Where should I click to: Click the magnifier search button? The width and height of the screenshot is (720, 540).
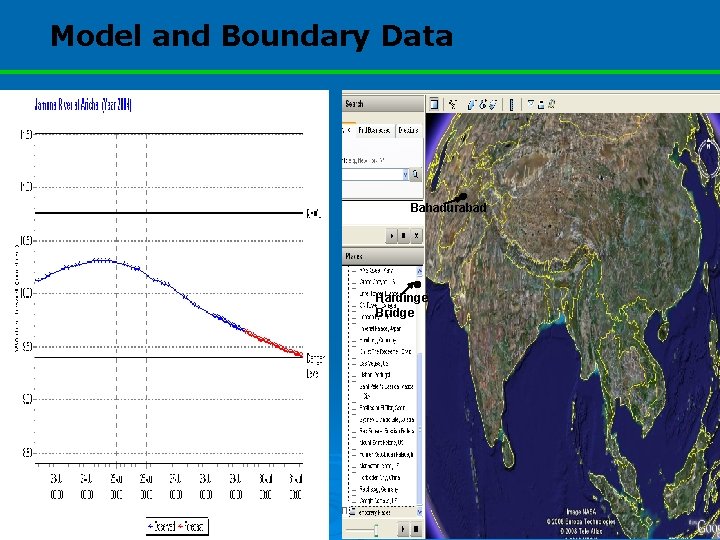point(415,174)
